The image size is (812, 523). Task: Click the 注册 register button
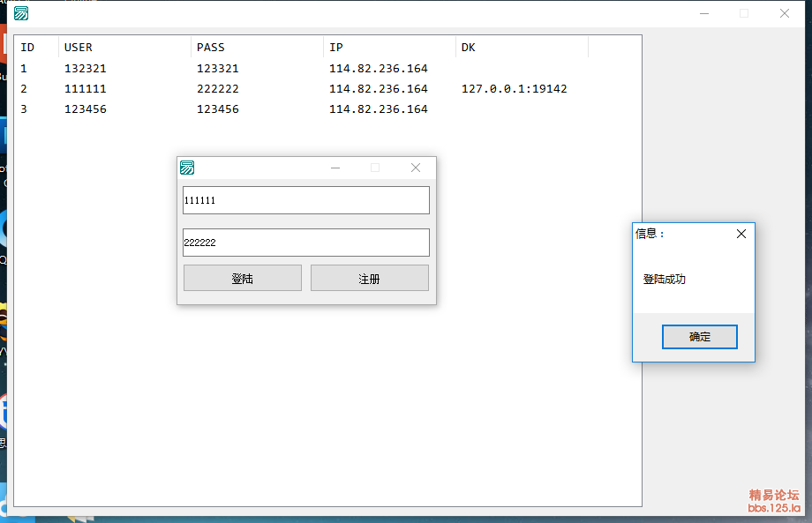coord(369,278)
